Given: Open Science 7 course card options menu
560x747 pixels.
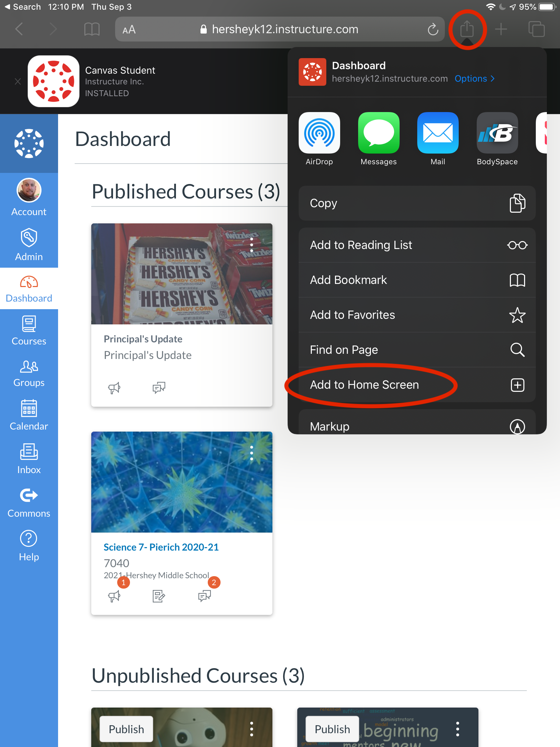Looking at the screenshot, I should point(252,453).
